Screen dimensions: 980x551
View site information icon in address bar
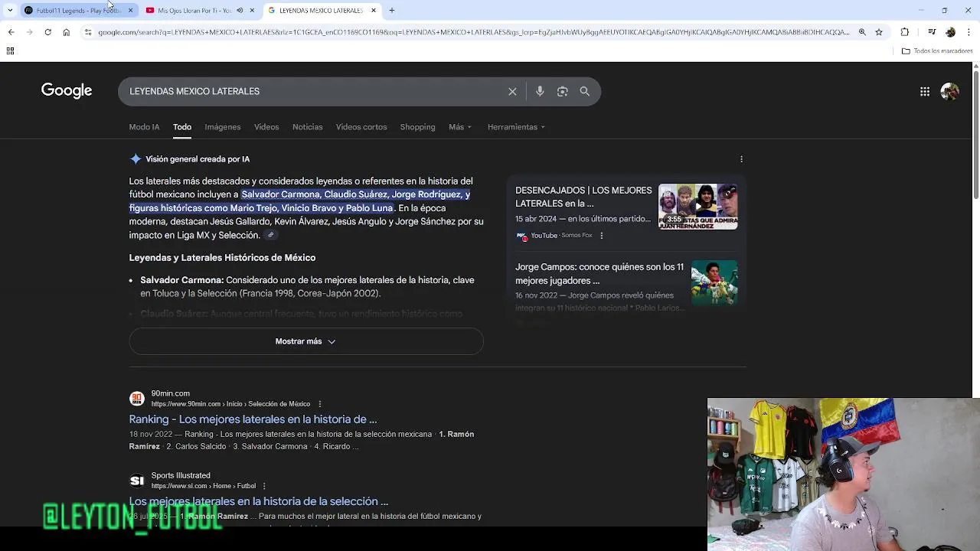(88, 32)
